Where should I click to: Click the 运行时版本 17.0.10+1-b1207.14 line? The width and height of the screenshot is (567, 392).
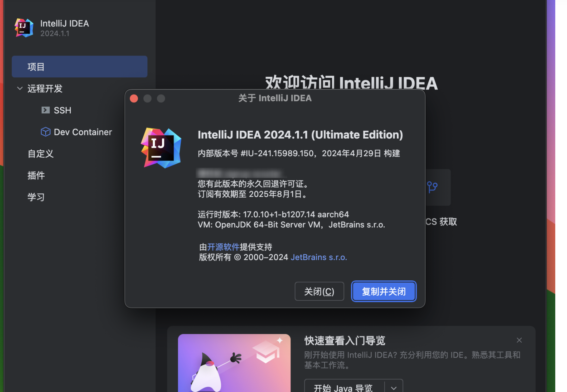(x=273, y=214)
